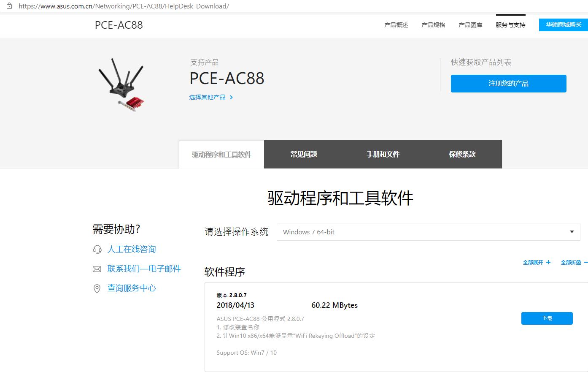Switch to the 常见问题 tab
Viewport: 588px width, 372px height.
pos(304,155)
